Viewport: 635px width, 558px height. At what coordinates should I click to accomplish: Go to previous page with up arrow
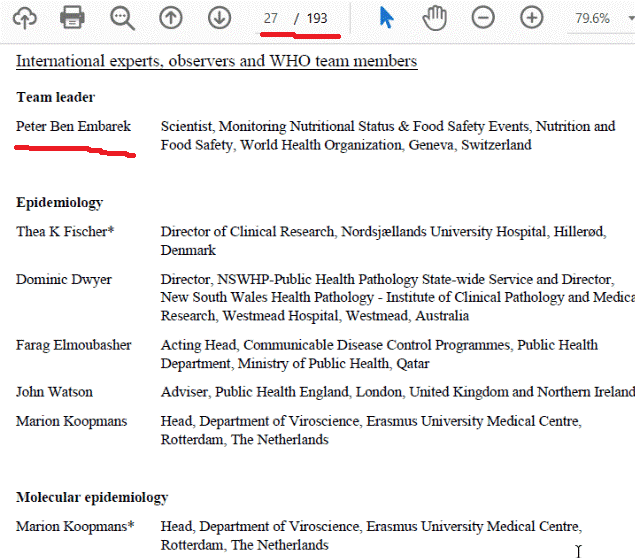171,17
